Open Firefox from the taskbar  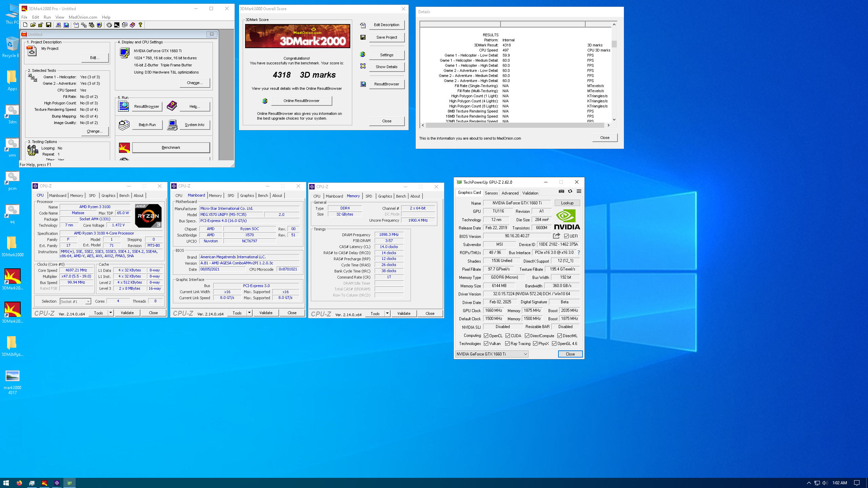point(19,483)
